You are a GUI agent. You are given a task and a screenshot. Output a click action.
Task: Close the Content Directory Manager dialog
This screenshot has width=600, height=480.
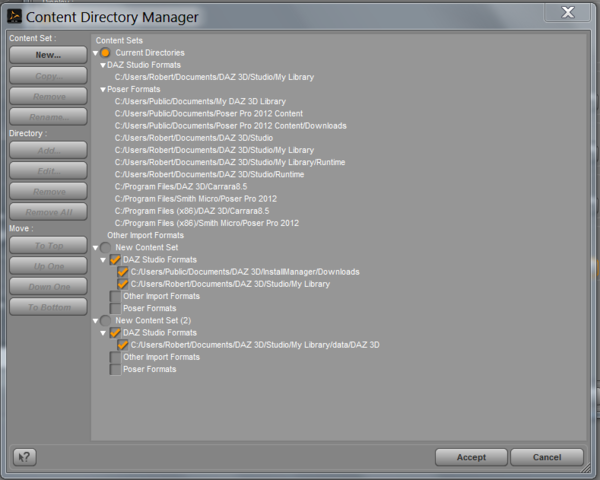tap(567, 13)
